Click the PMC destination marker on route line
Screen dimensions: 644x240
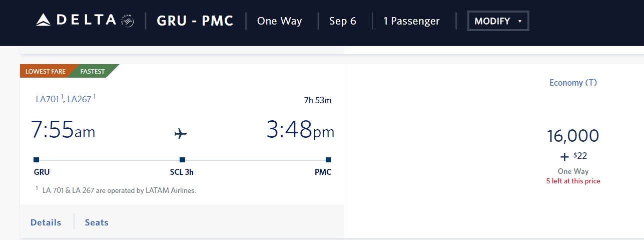pyautogui.click(x=328, y=160)
